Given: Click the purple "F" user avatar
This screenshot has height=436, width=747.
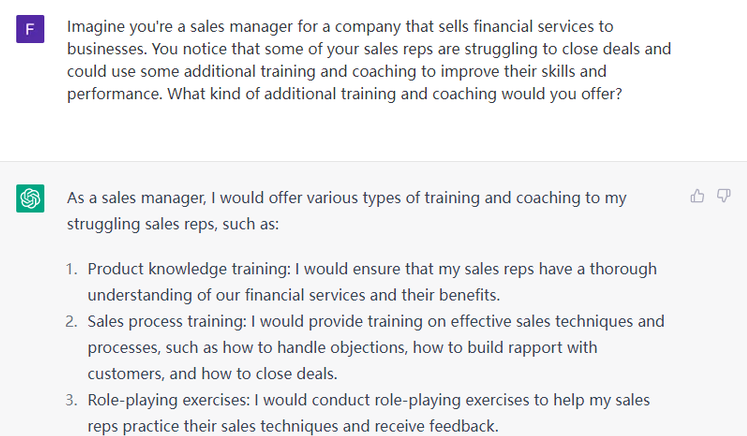Looking at the screenshot, I should (x=30, y=28).
